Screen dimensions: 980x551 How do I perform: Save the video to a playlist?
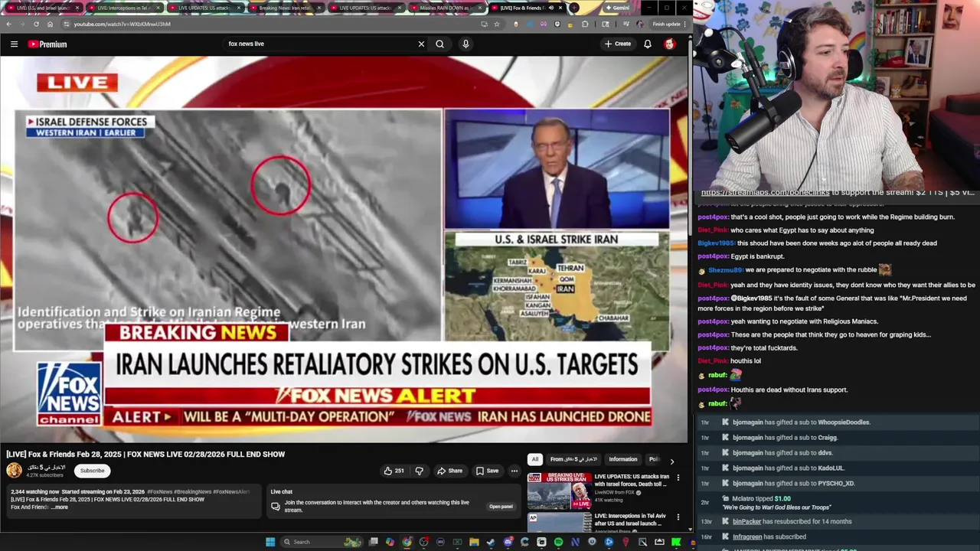487,471
